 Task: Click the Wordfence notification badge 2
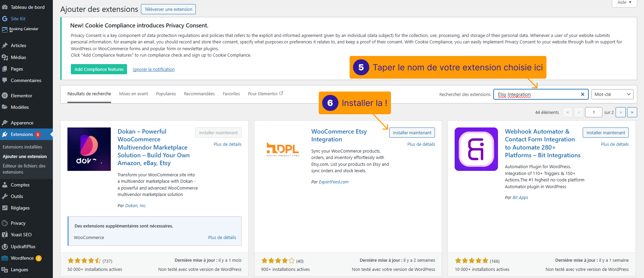(x=39, y=258)
